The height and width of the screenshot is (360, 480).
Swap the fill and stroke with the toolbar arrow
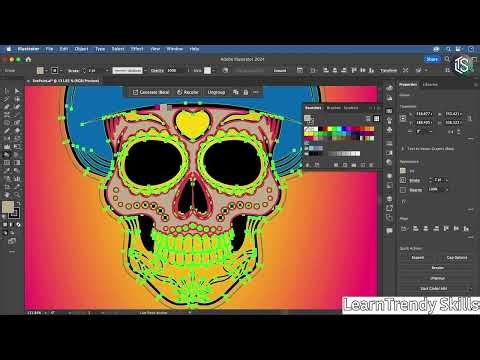tap(19, 203)
